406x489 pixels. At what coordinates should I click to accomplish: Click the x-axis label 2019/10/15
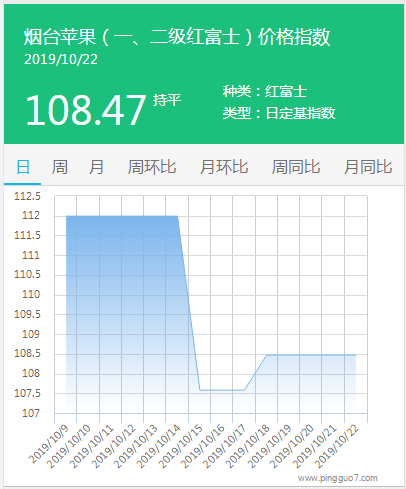click(x=180, y=446)
